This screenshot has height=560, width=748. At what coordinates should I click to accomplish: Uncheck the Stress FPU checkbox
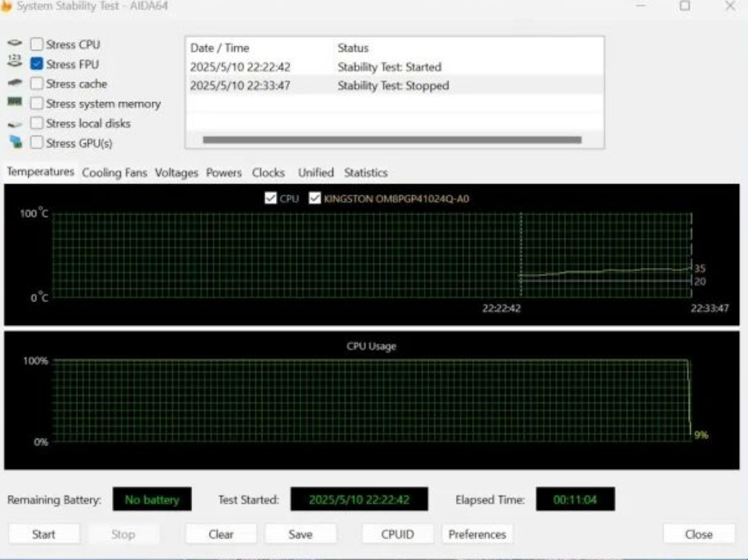click(37, 64)
